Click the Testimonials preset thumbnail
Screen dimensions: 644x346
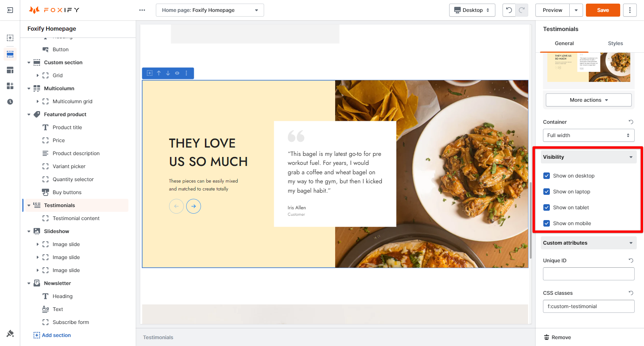coord(589,67)
